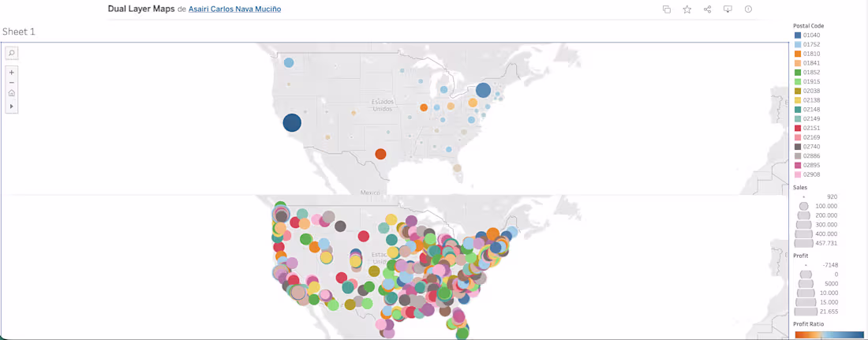Click the copy/duplicate workbook icon

coord(667,9)
